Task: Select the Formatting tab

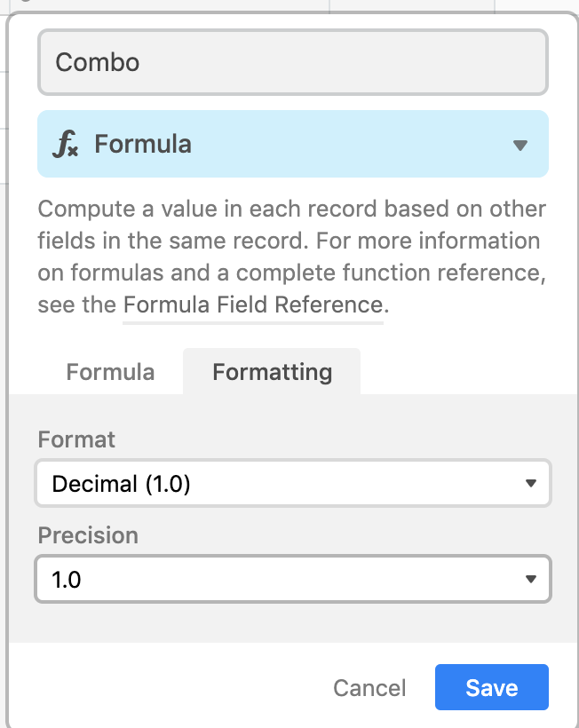Action: point(272,372)
